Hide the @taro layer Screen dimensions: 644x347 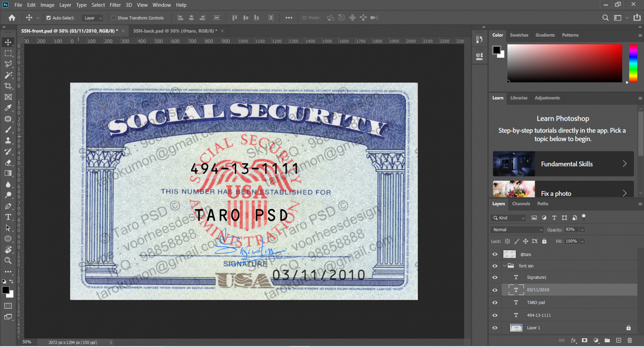pyautogui.click(x=495, y=254)
